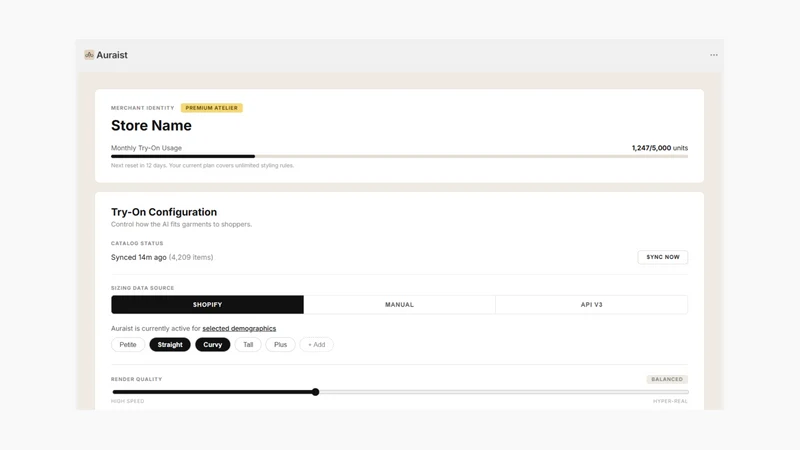
Task: Click the High Speed slider label
Action: (128, 401)
